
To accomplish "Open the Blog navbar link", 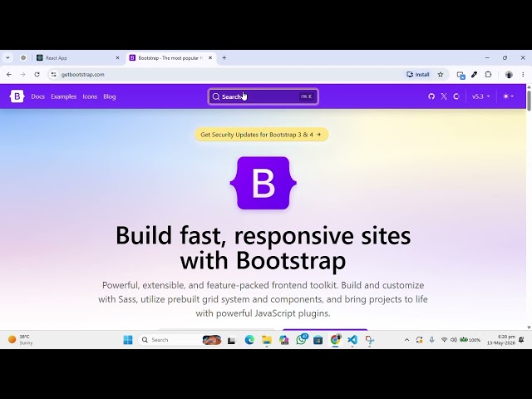I will click(x=109, y=96).
